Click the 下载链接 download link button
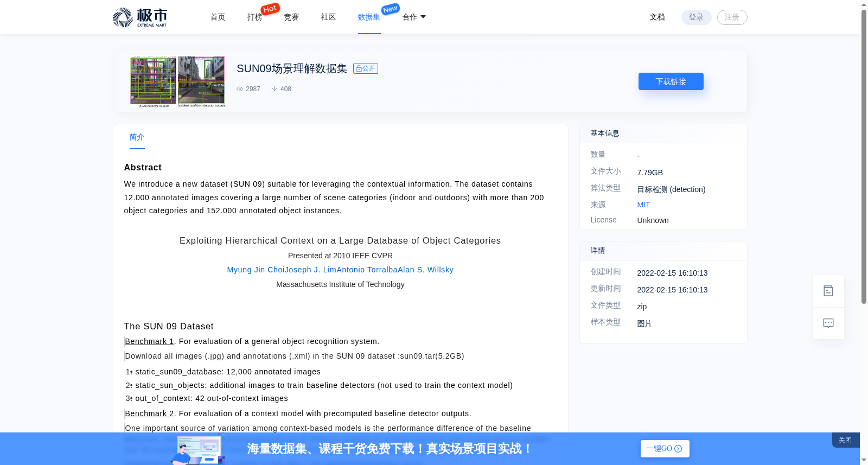Viewport: 868px width, 465px height. point(671,81)
